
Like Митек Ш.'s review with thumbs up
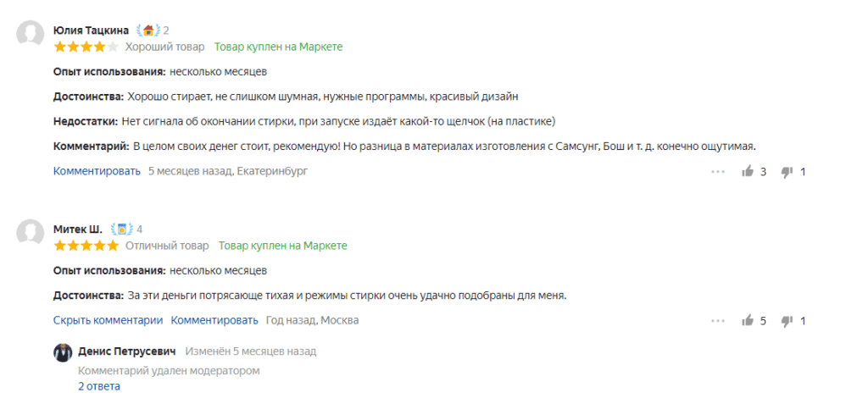(748, 321)
